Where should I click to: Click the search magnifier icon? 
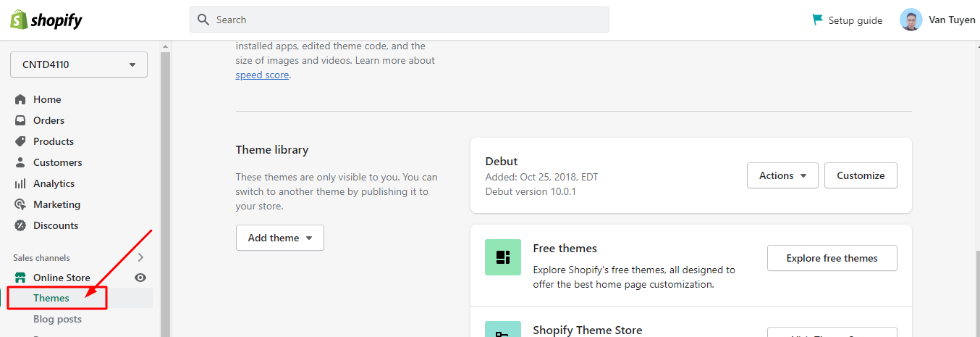coord(203,20)
